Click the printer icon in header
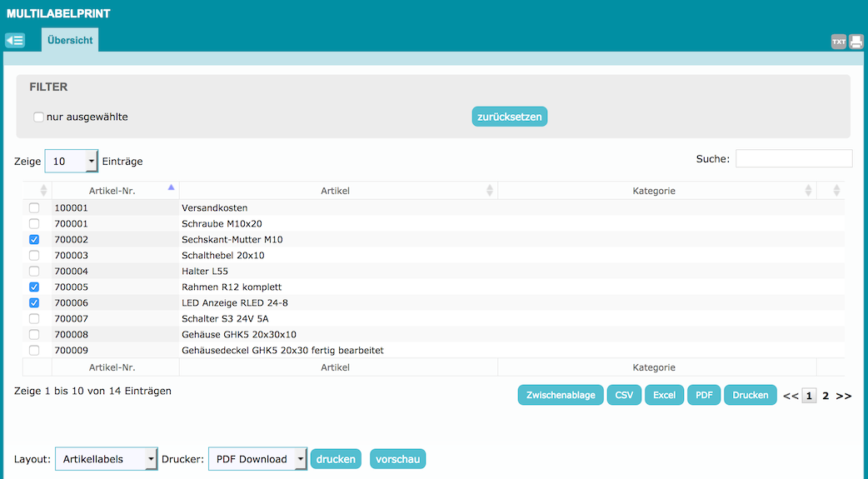Screen dimensions: 868x479 856,42
